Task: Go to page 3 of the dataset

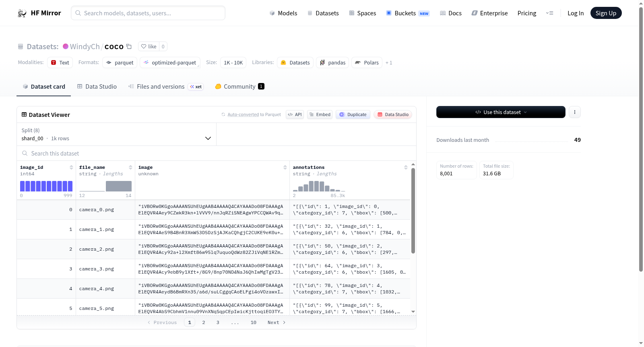Action: click(x=218, y=322)
